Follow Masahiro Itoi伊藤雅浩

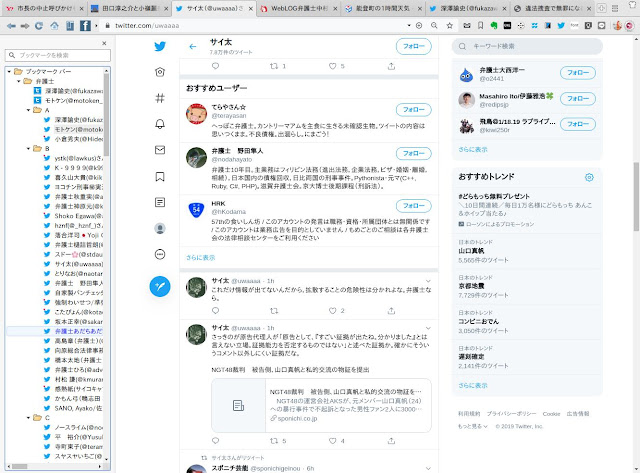coord(578,98)
